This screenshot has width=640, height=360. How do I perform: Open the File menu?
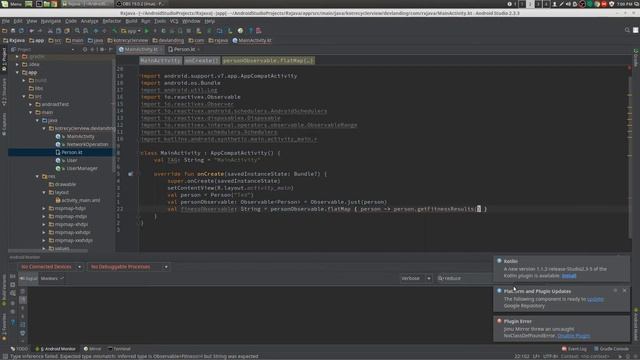tap(6, 21)
